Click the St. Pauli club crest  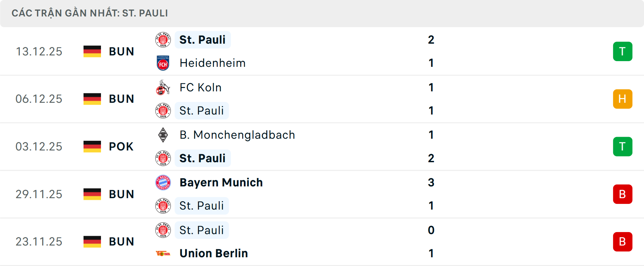(x=163, y=39)
